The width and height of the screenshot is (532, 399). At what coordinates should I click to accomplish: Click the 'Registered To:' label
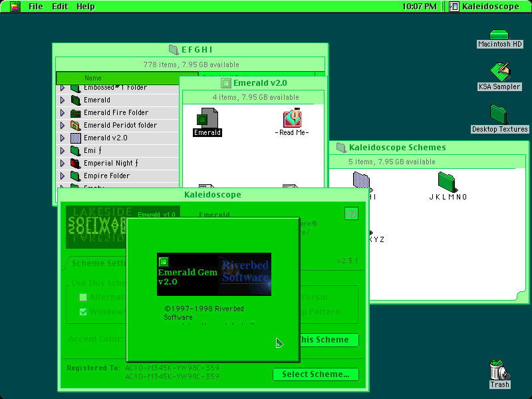[x=93, y=368]
